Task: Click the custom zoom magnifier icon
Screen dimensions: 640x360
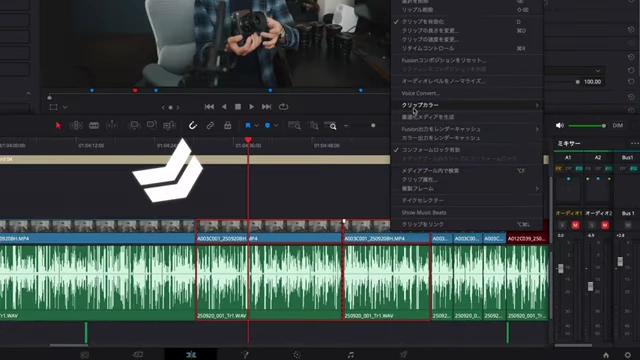Action: [331, 126]
